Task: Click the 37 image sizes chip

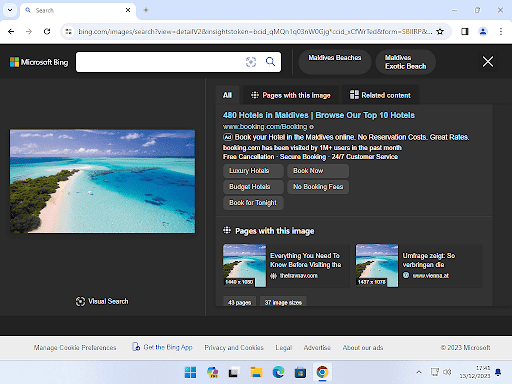Action: click(283, 302)
